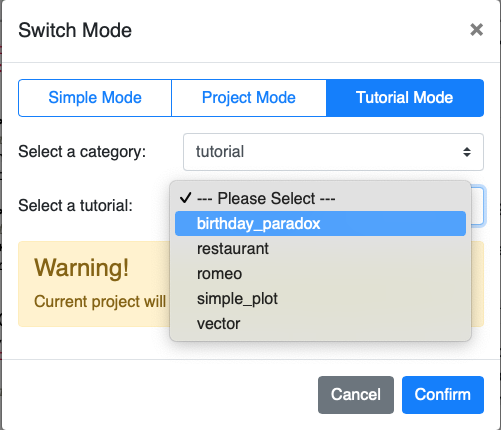Open the category dropdown showing tutorial

(x=333, y=152)
